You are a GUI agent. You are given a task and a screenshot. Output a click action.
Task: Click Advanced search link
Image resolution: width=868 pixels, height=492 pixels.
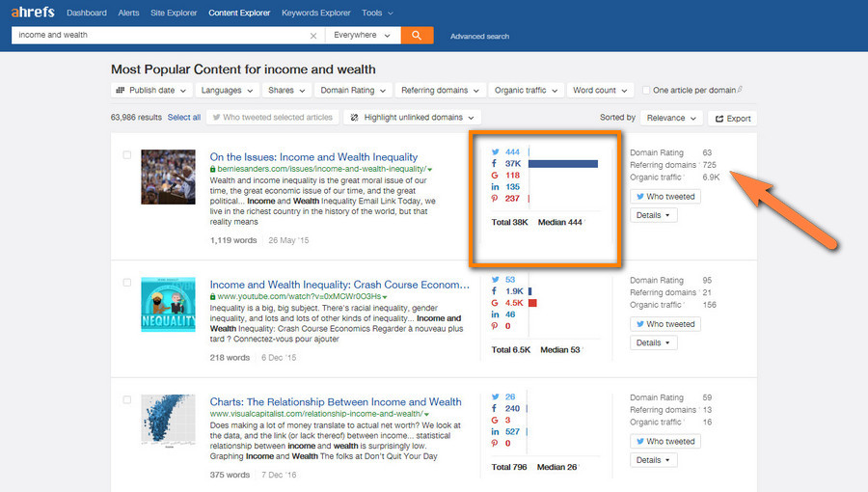tap(479, 37)
